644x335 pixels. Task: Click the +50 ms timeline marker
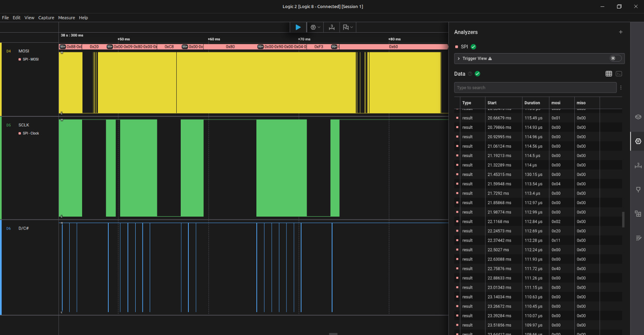[124, 39]
